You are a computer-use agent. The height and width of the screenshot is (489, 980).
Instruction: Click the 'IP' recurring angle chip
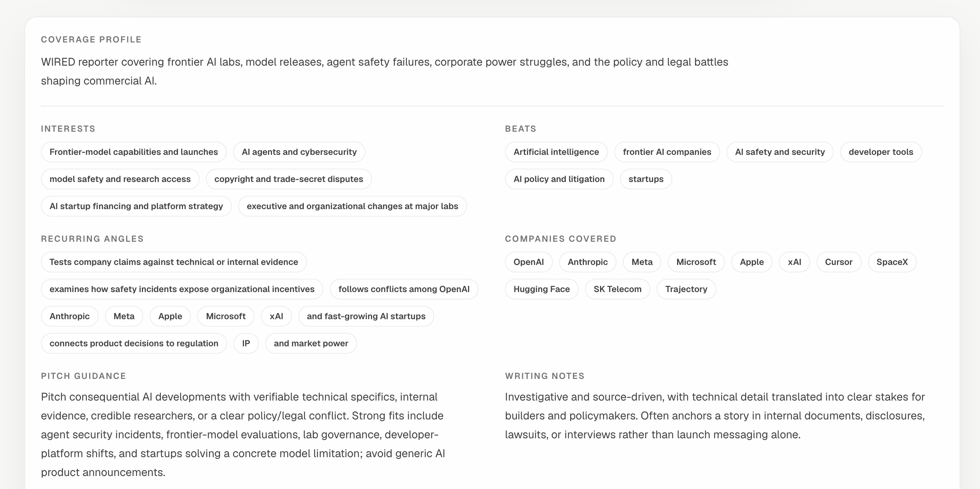pyautogui.click(x=246, y=344)
